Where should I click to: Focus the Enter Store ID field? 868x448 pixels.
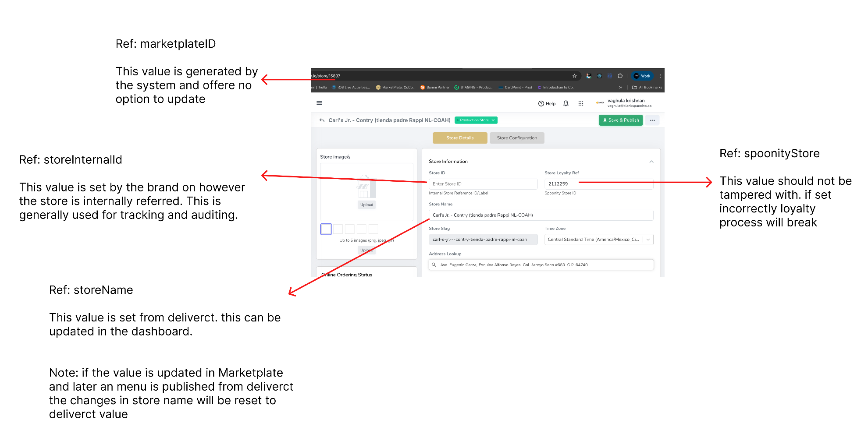[x=483, y=184]
